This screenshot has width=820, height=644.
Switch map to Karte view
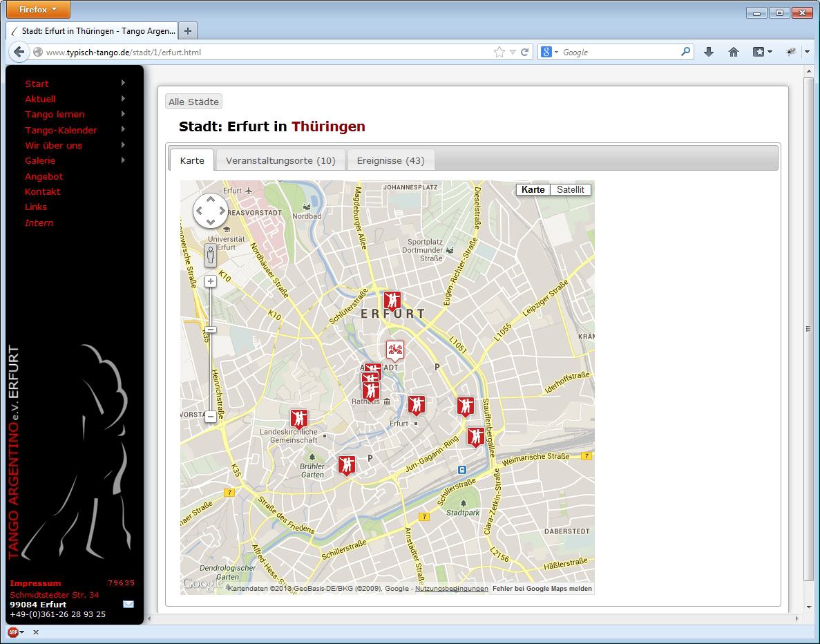533,189
